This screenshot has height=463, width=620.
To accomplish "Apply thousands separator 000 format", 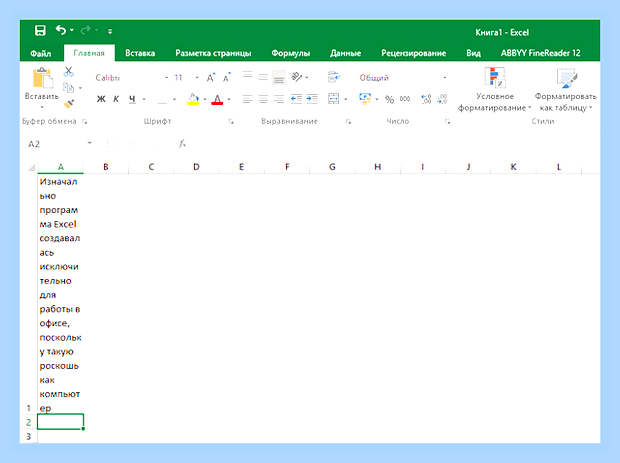I will [x=405, y=99].
